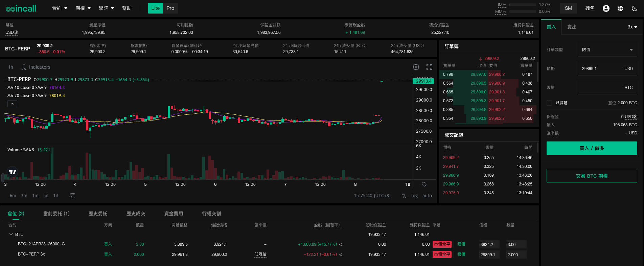Viewport: 644px width, 266px height.
Task: Switch to Lite mode
Action: pyautogui.click(x=156, y=8)
